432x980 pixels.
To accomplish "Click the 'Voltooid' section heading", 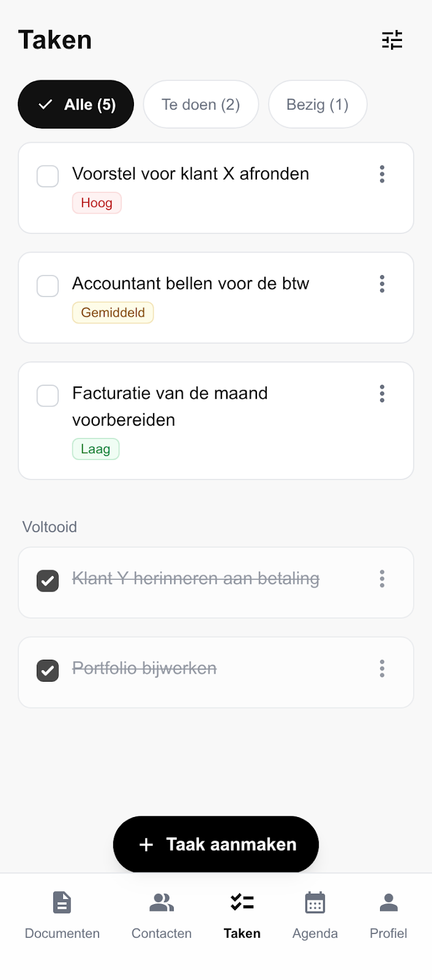I will click(x=50, y=526).
